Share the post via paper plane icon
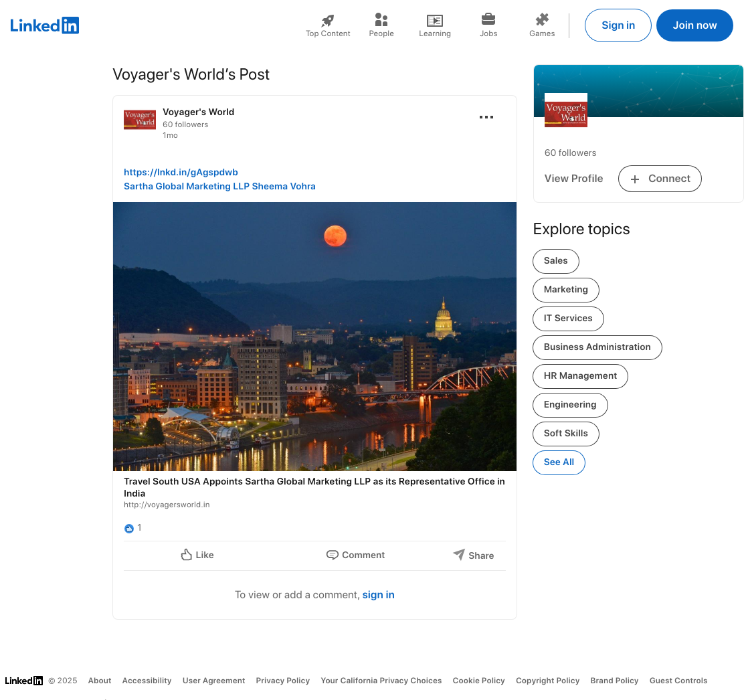Image resolution: width=744 pixels, height=700 pixels. 473,555
